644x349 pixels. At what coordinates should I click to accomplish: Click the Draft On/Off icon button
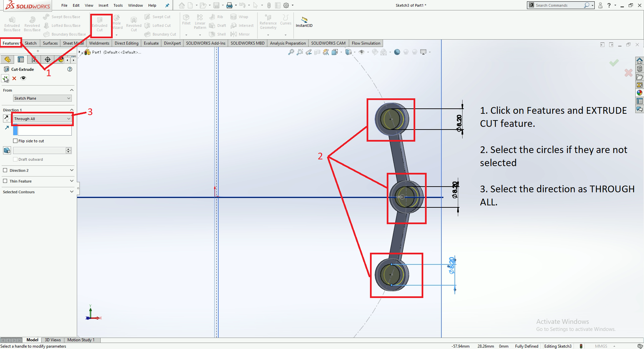[x=7, y=150]
